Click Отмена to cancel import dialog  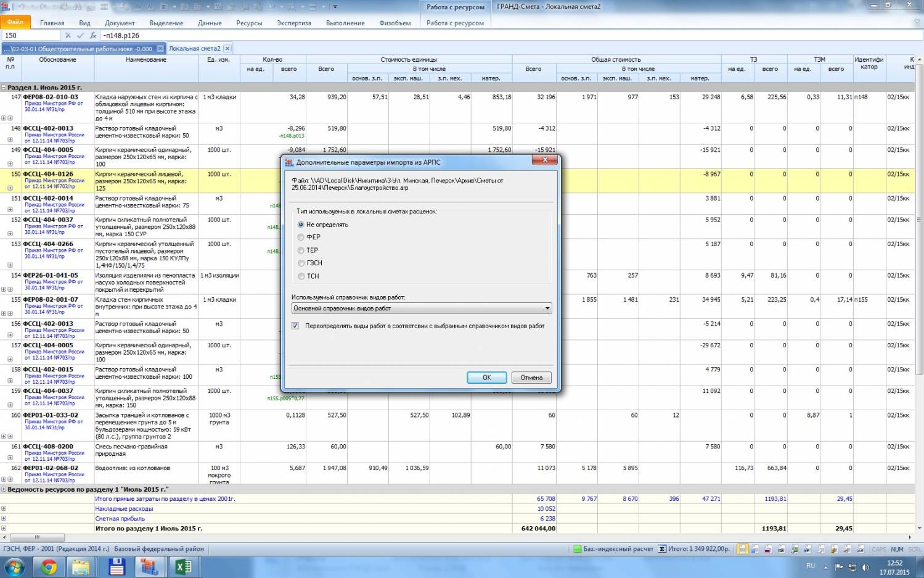tap(531, 378)
